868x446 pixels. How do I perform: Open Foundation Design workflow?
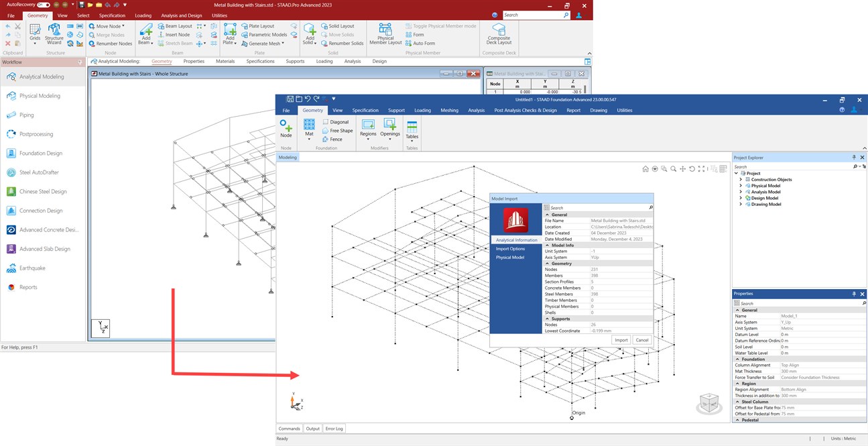pos(44,153)
